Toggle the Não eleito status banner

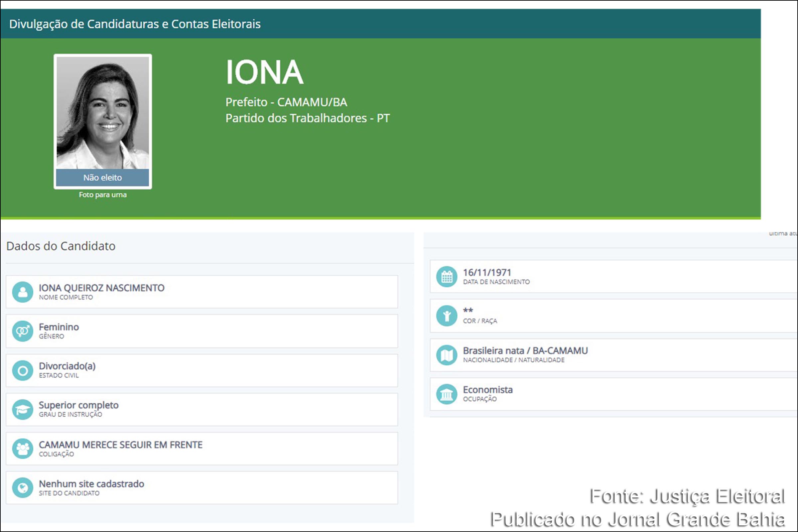pyautogui.click(x=102, y=178)
